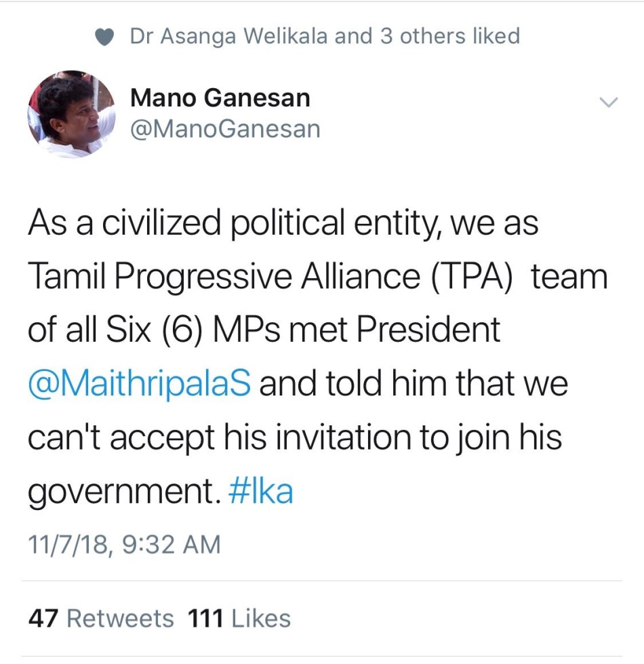Open Mano Ganesan's profile picture

click(72, 114)
